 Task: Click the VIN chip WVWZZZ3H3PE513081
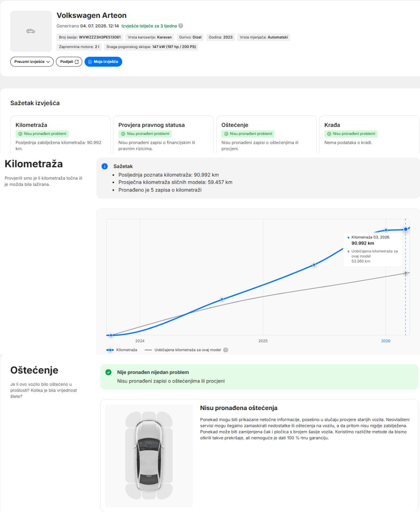[x=89, y=37]
